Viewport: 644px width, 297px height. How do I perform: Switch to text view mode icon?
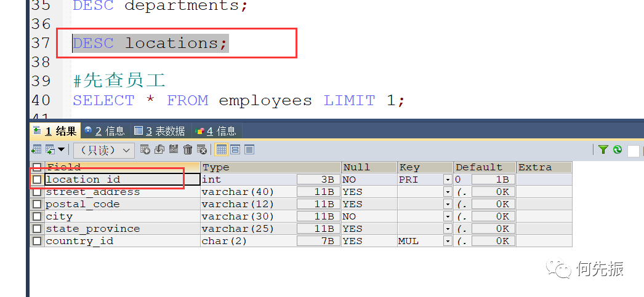pyautogui.click(x=249, y=150)
